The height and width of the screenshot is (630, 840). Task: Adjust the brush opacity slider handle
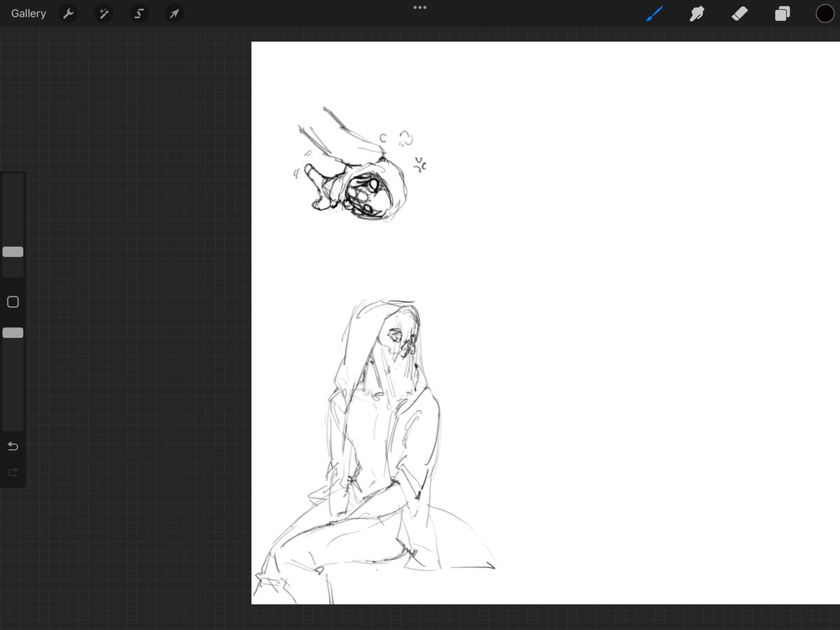pos(13,332)
